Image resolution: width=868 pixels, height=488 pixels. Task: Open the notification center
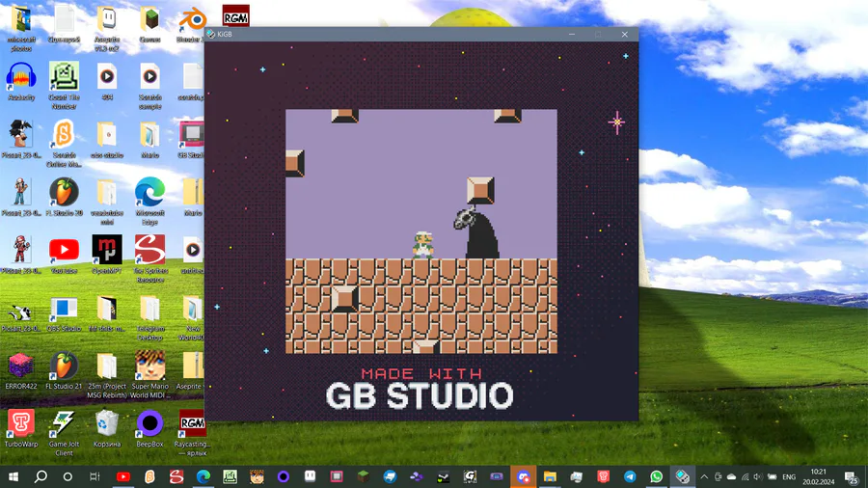pos(852,476)
